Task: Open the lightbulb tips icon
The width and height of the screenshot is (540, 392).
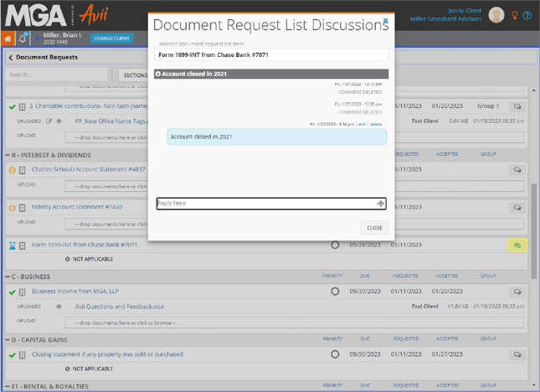Action: [x=515, y=15]
